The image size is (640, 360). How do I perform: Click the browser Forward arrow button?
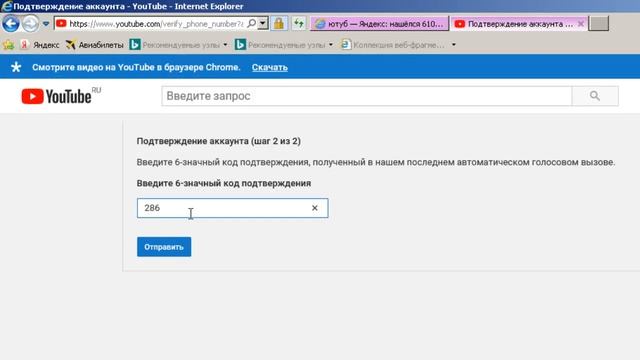tap(30, 24)
